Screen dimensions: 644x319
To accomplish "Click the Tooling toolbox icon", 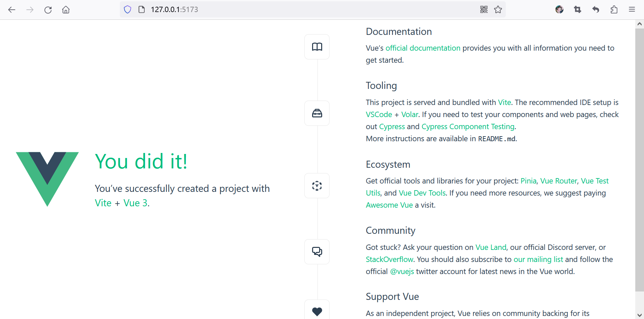I will [x=317, y=113].
